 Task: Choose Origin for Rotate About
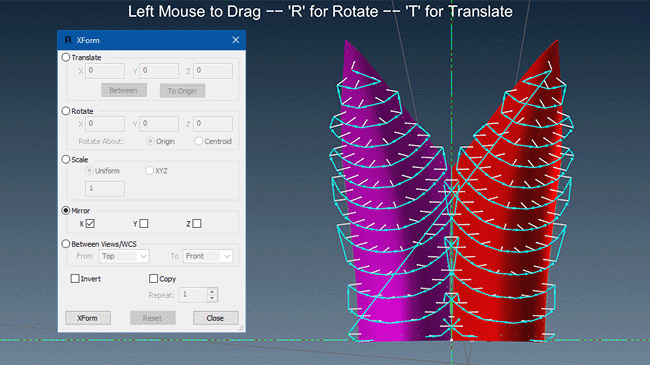(x=150, y=141)
